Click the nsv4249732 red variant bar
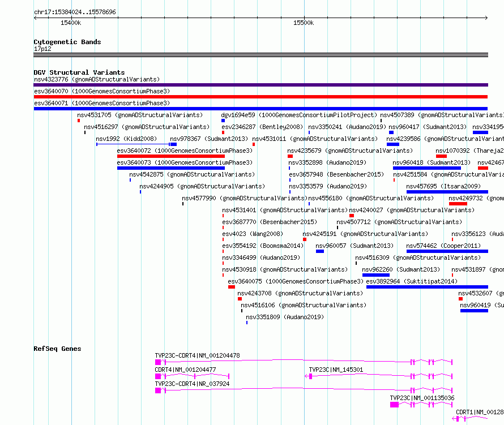This screenshot has height=425, width=504. tap(458, 204)
